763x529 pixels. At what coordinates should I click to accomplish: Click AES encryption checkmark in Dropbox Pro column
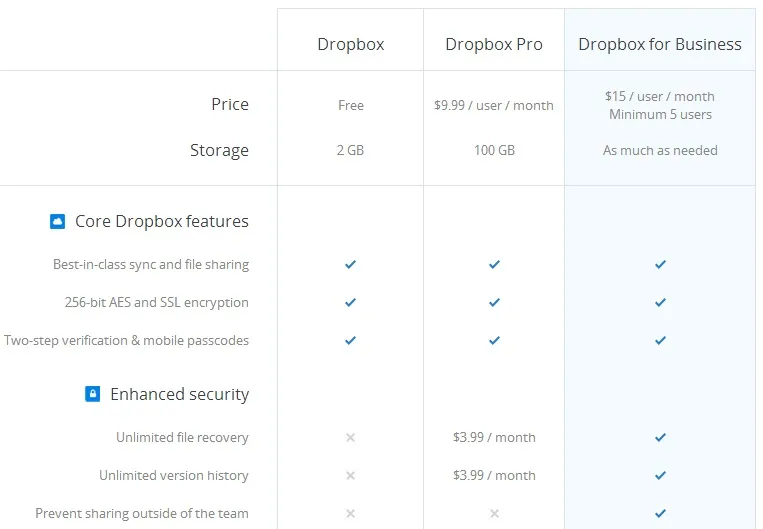tap(494, 302)
